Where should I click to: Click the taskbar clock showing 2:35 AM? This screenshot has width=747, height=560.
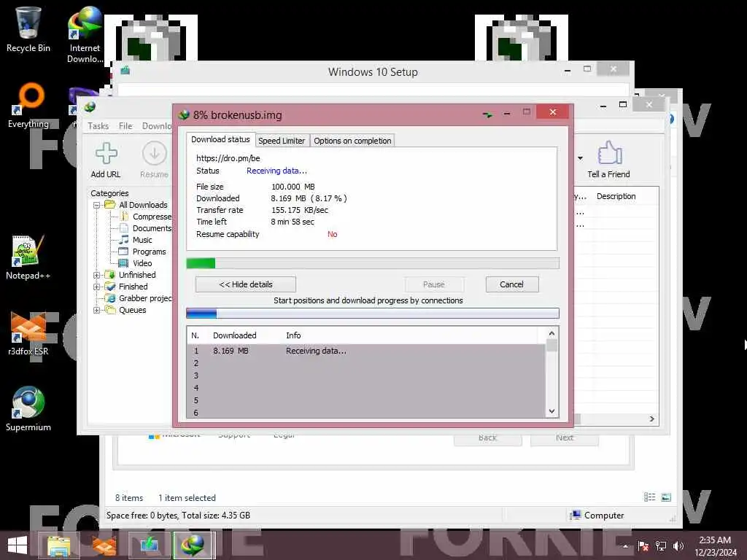point(715,546)
